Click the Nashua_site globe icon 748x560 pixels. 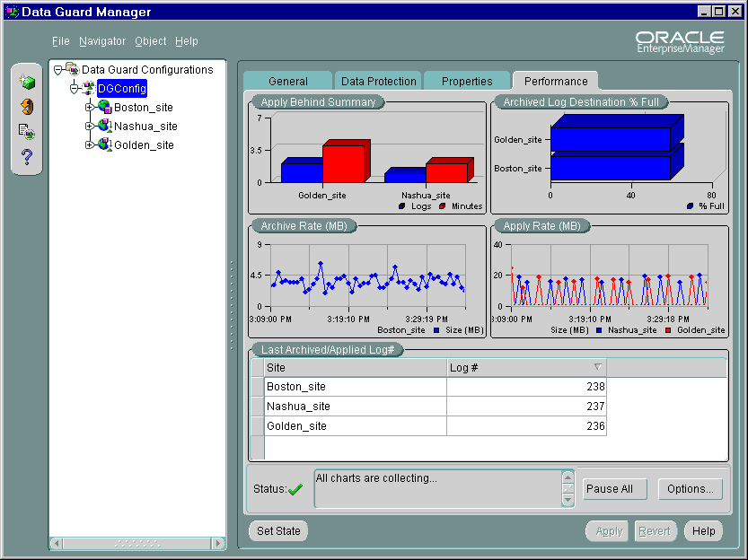[x=104, y=126]
